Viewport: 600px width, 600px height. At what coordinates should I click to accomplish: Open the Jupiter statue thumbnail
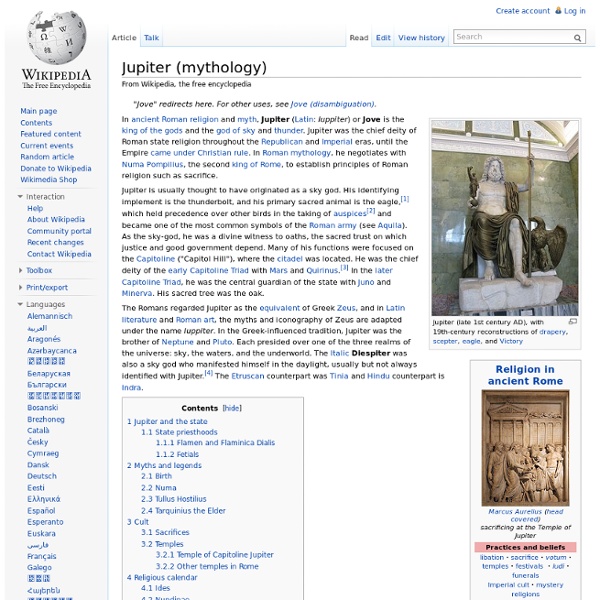(x=505, y=218)
